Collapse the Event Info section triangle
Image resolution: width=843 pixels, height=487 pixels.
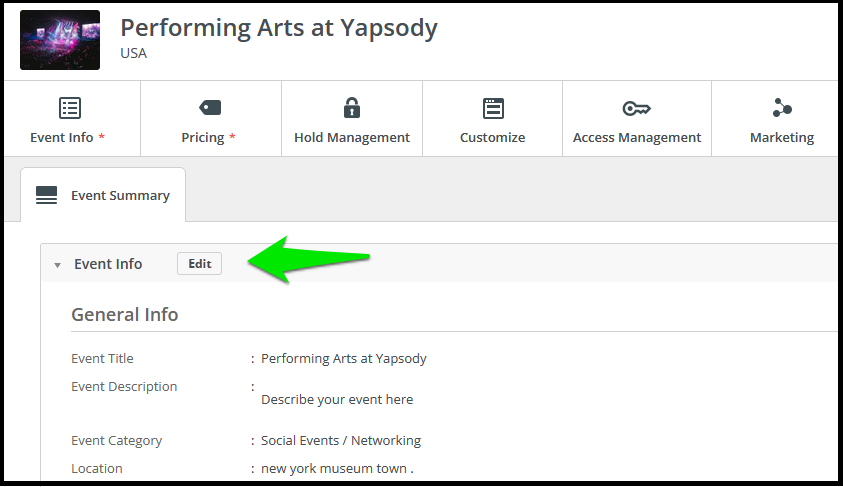[58, 265]
